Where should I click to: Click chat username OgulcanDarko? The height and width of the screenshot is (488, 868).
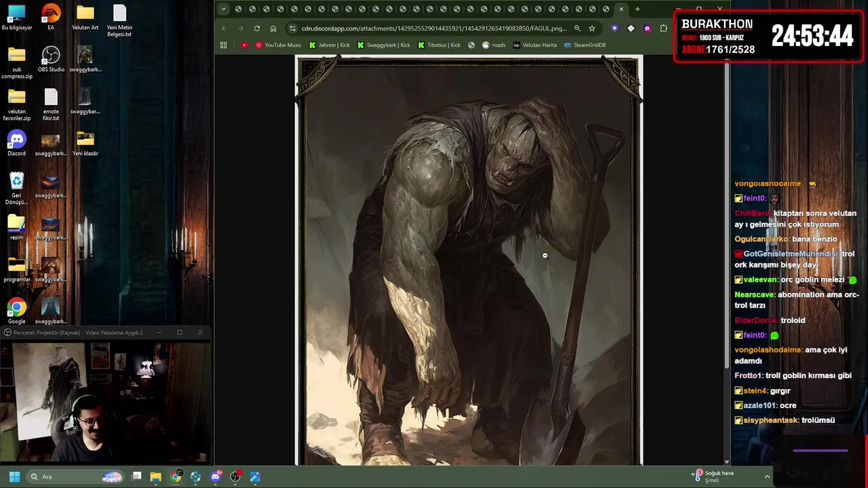tap(762, 239)
